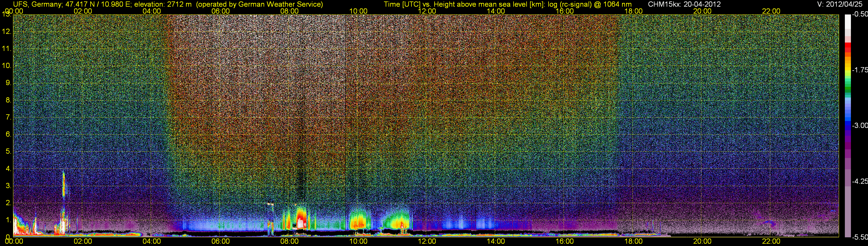The width and height of the screenshot is (868, 246).
Task: Click the "3." km height axis label
Action: (x=8, y=186)
